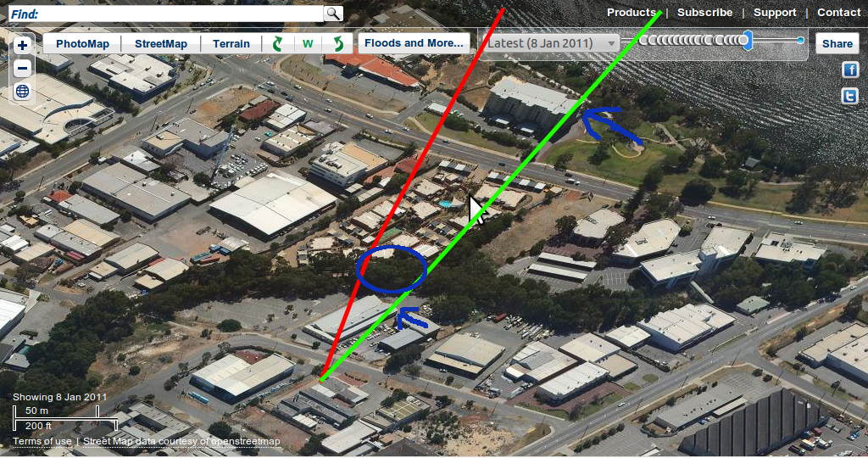This screenshot has width=868, height=458.
Task: Switch to StreetMap view
Action: tap(161, 44)
